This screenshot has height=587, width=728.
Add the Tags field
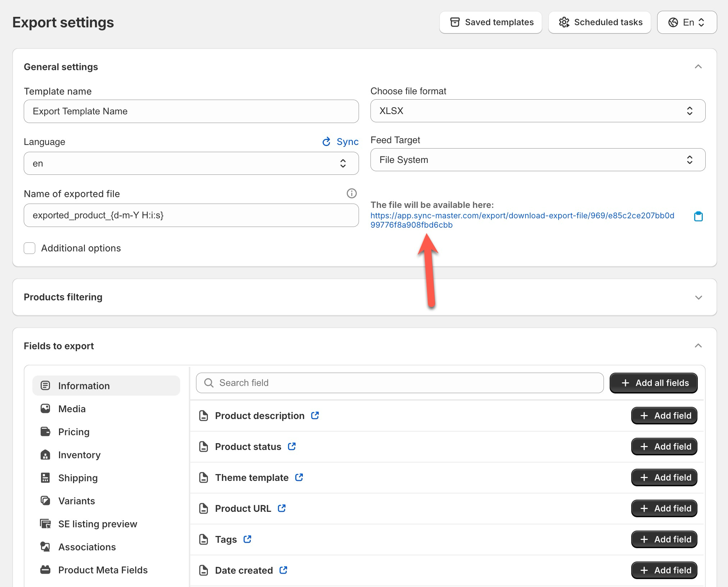(664, 539)
